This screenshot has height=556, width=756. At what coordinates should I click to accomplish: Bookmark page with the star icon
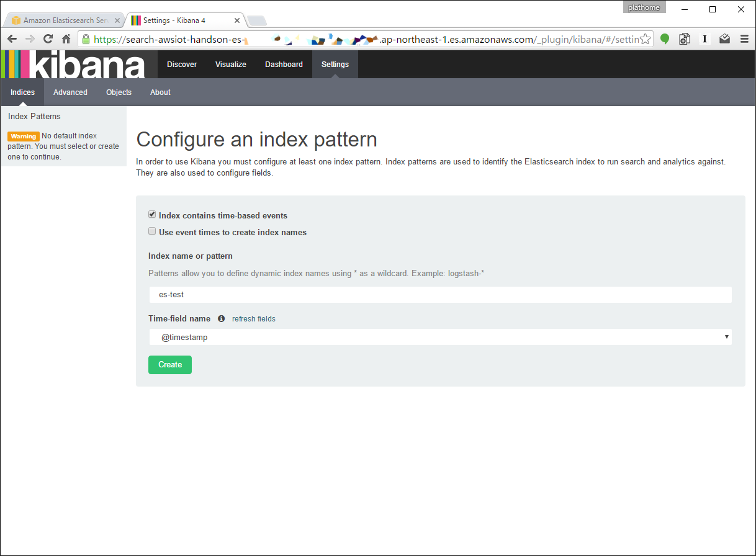pos(646,39)
